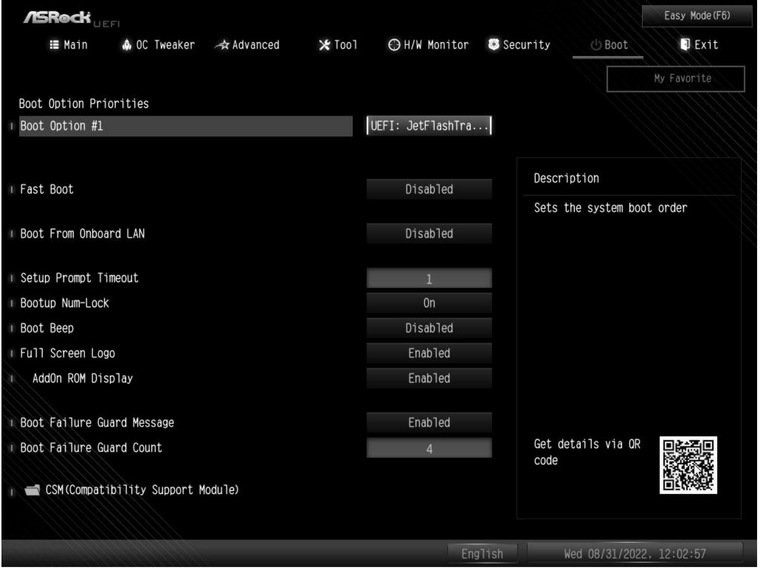Screen dimensions: 760x568
Task: Click the OC Tweaker flame icon
Action: [x=126, y=45]
